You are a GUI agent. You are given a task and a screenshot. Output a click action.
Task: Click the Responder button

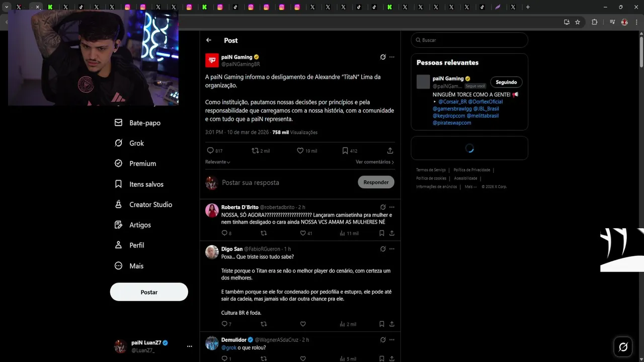tap(376, 182)
